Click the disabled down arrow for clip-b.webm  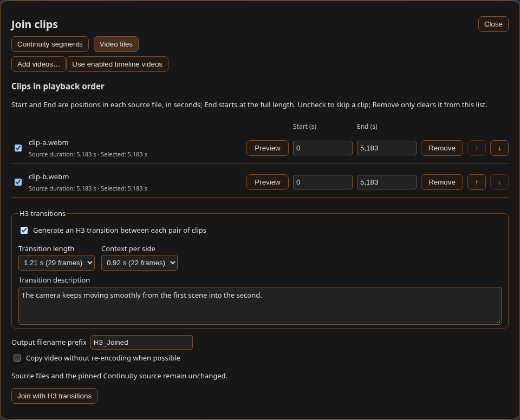pyautogui.click(x=499, y=182)
